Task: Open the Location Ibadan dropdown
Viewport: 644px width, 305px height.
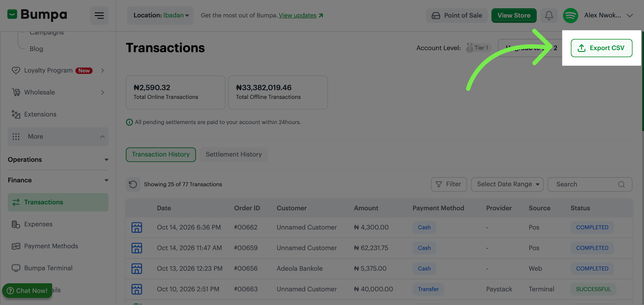Action: [160, 15]
